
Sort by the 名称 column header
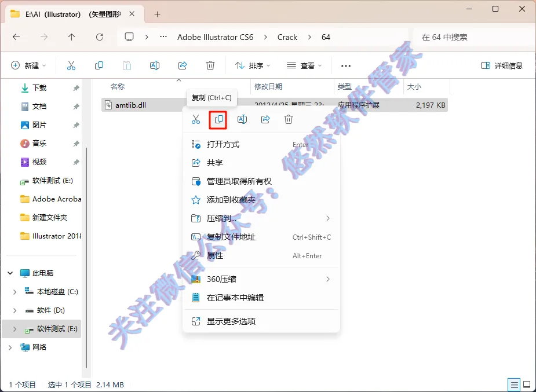click(x=176, y=87)
